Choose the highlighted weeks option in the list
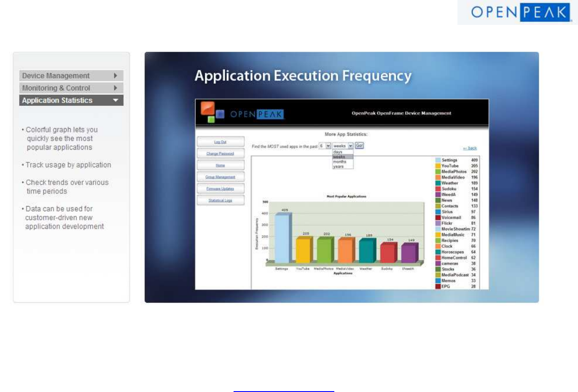This screenshot has width=578, height=392. [343, 157]
